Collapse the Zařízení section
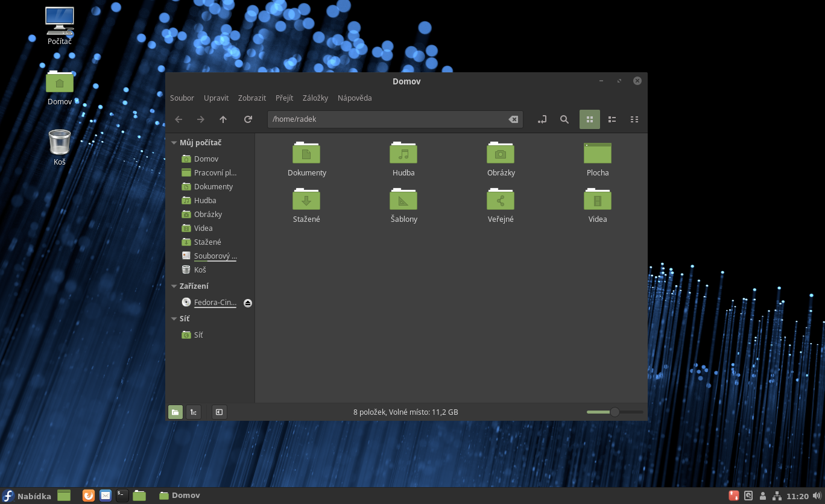This screenshot has width=825, height=504. coord(174,286)
